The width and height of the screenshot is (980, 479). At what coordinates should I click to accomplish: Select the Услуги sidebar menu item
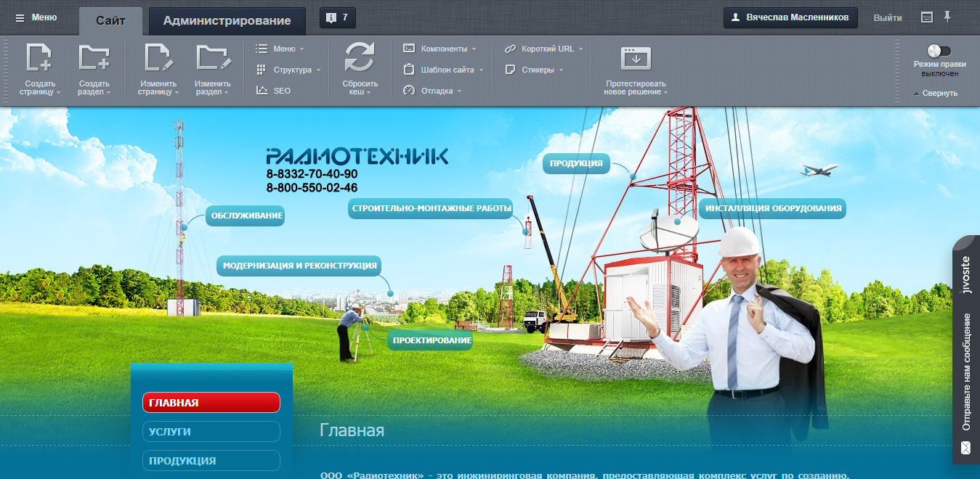tap(211, 431)
